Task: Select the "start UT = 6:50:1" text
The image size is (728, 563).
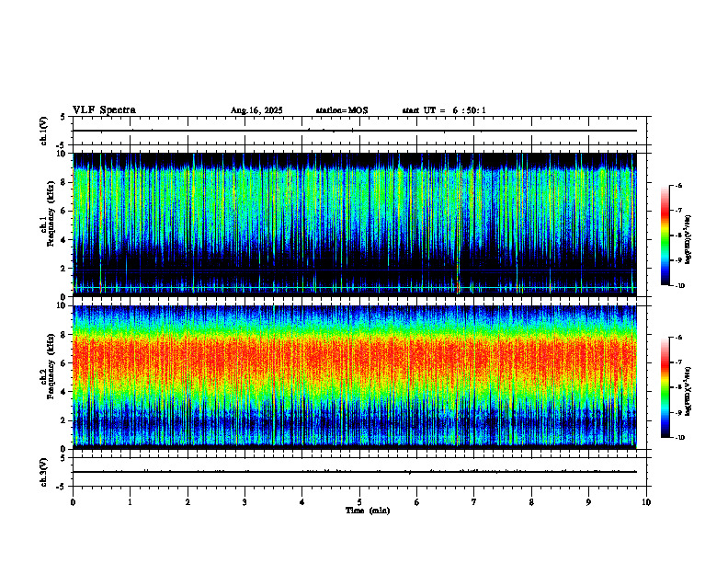Action: (x=444, y=110)
